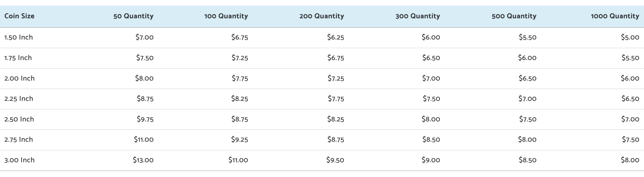Select the 3.00 Inch coin size
This screenshot has height=177, width=644.
(x=19, y=160)
